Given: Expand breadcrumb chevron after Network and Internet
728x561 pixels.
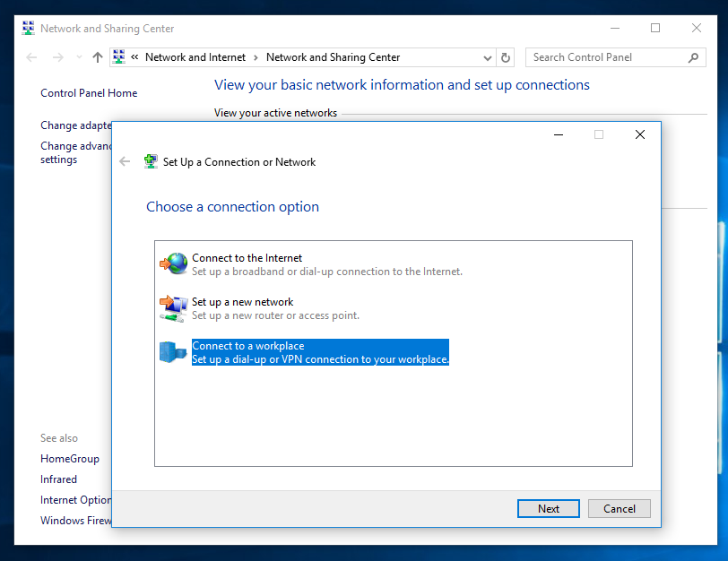Looking at the screenshot, I should click(x=256, y=57).
